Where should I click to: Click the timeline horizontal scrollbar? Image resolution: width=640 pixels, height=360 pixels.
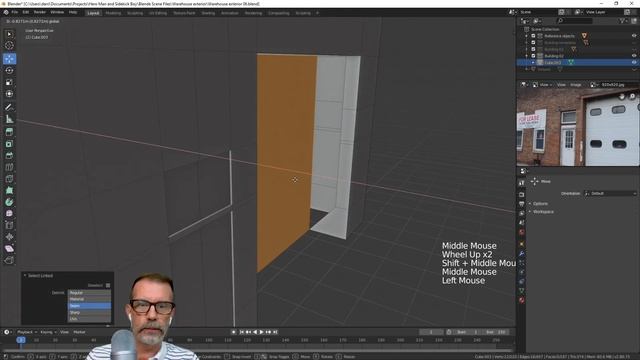tap(257, 350)
